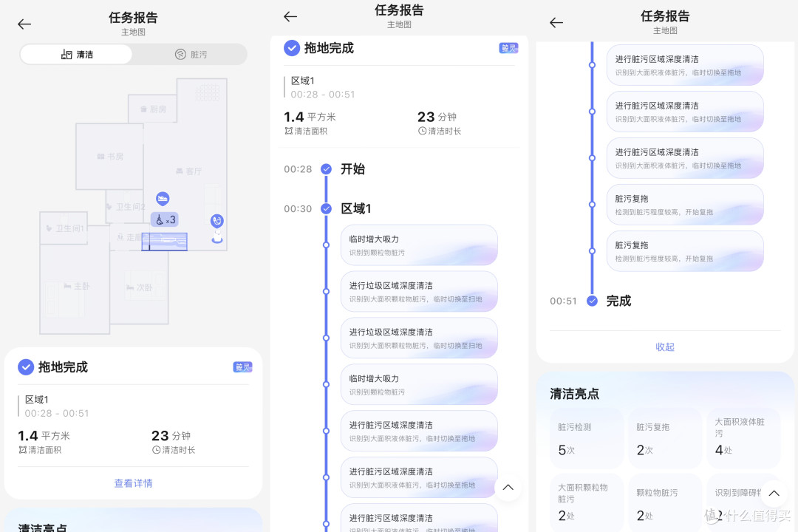Image resolution: width=798 pixels, height=532 pixels.
Task: Tap the 清洁面积 icon in middle screen
Action: point(289,131)
